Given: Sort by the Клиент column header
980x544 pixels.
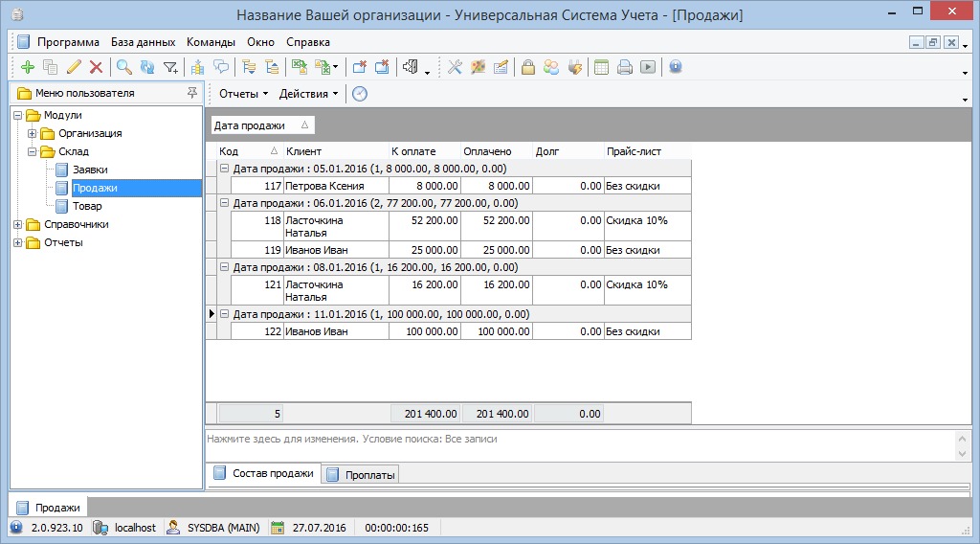Looking at the screenshot, I should click(x=335, y=151).
